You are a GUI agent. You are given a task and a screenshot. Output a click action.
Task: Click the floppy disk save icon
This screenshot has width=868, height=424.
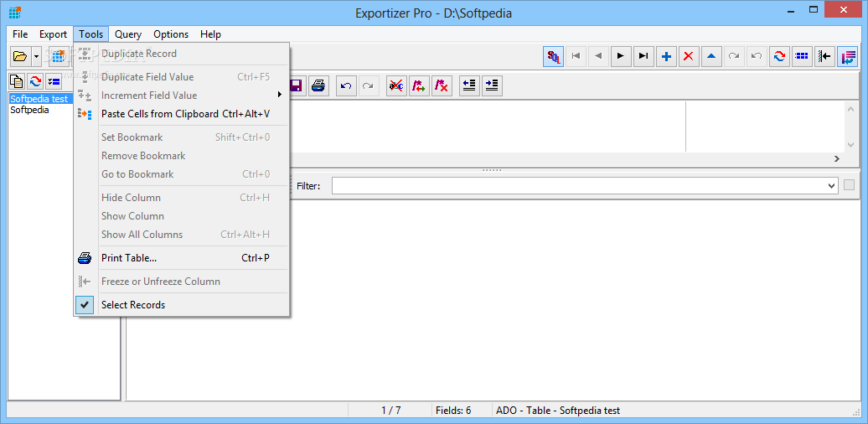pyautogui.click(x=296, y=85)
